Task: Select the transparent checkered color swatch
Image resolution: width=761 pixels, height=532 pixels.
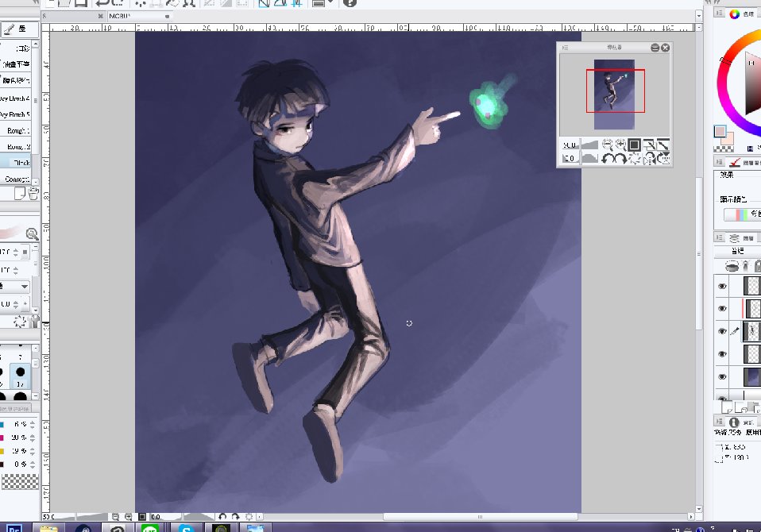Action: click(724, 149)
